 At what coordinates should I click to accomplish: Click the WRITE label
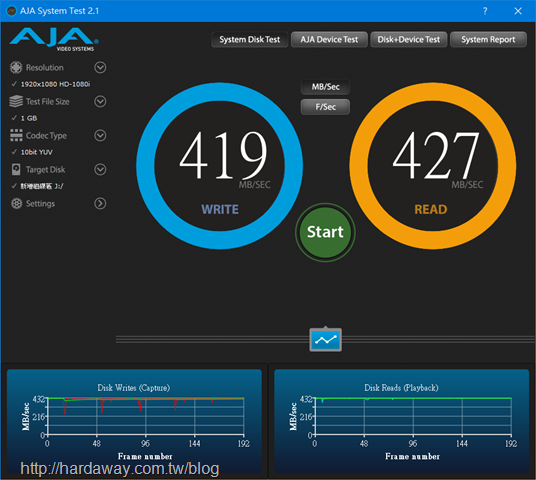click(220, 210)
